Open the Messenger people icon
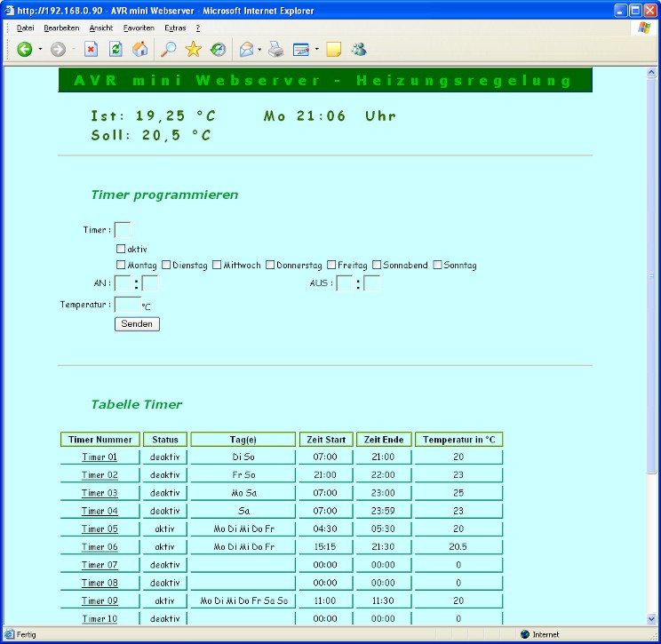This screenshot has height=644, width=661. point(359,50)
